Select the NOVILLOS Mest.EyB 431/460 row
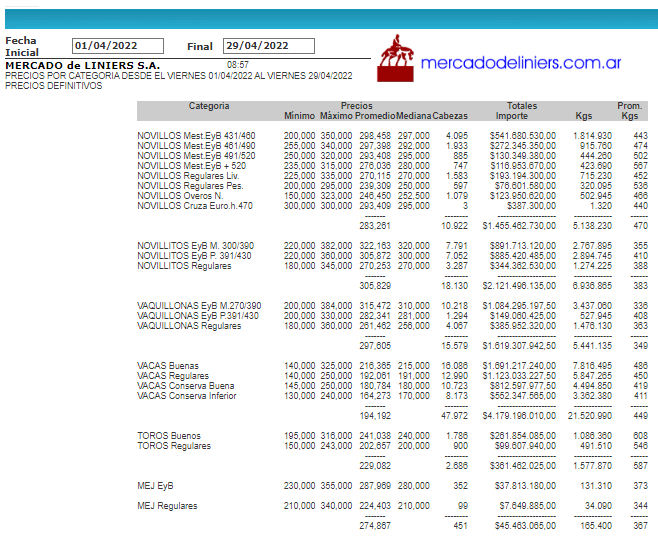Screen dimensions: 658x536 (x=196, y=136)
